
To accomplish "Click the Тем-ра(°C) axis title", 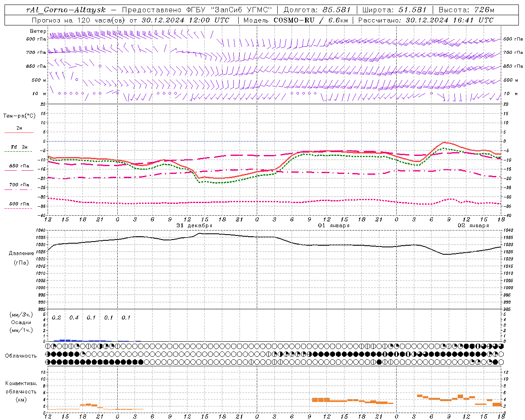I will click(19, 116).
